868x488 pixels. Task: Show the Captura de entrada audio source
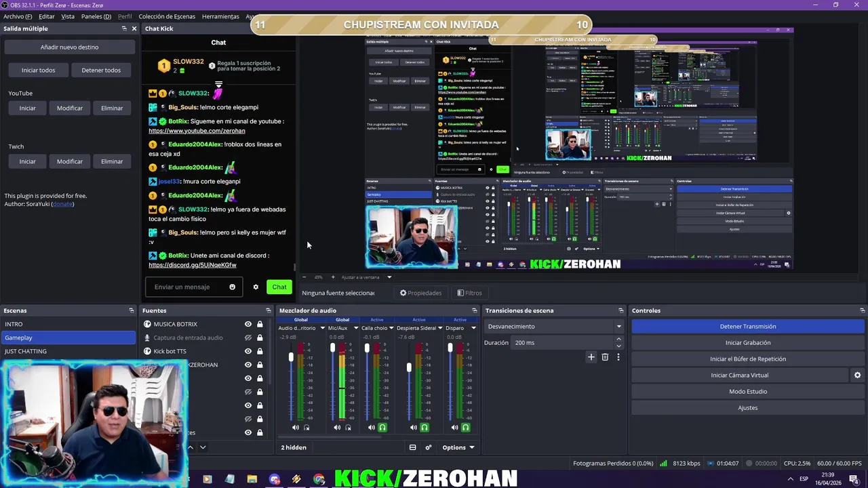pyautogui.click(x=248, y=338)
